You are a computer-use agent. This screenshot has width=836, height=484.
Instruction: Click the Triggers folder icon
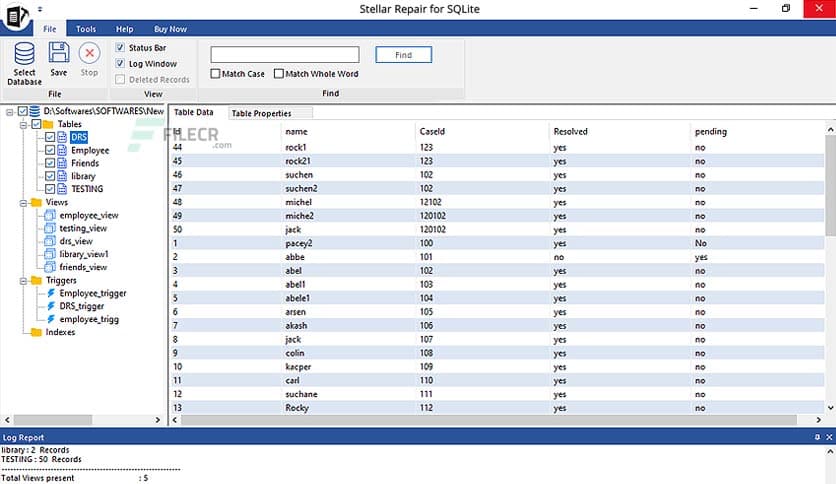tap(36, 280)
